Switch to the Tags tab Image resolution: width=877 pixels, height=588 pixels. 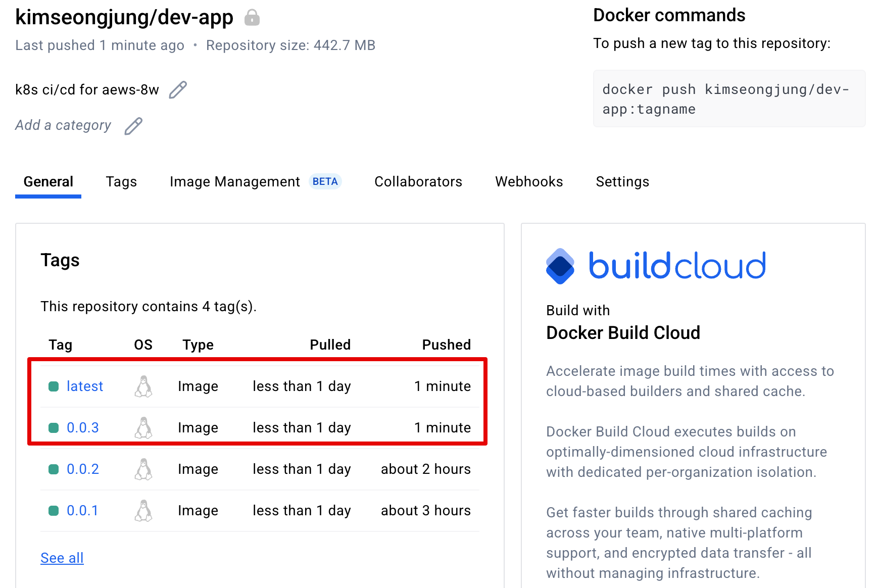pos(121,182)
